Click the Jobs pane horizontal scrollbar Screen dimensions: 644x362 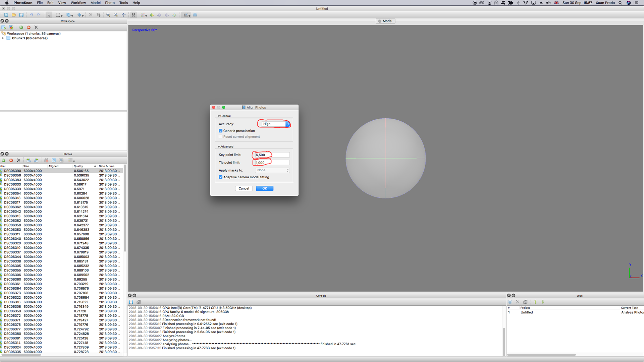click(x=541, y=355)
